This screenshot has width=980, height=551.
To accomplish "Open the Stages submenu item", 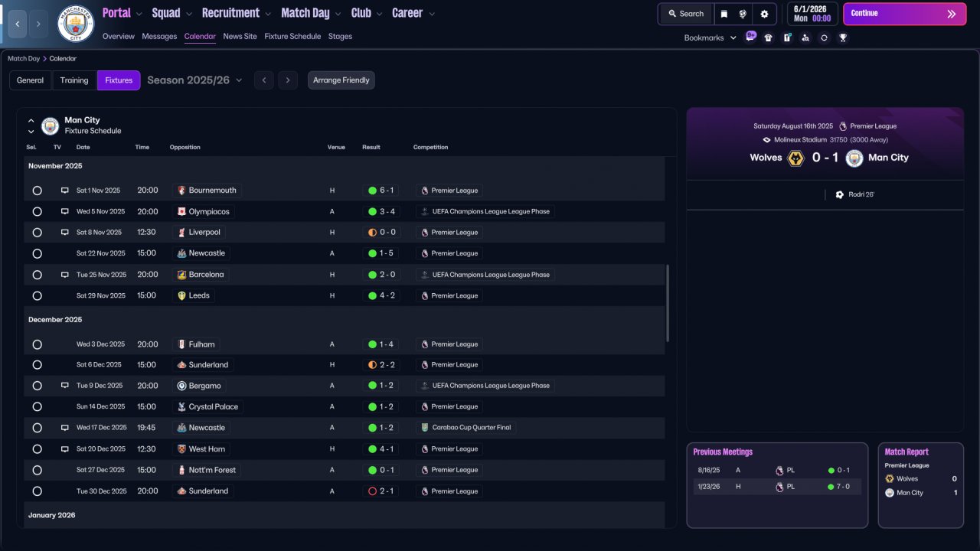I will tap(340, 37).
